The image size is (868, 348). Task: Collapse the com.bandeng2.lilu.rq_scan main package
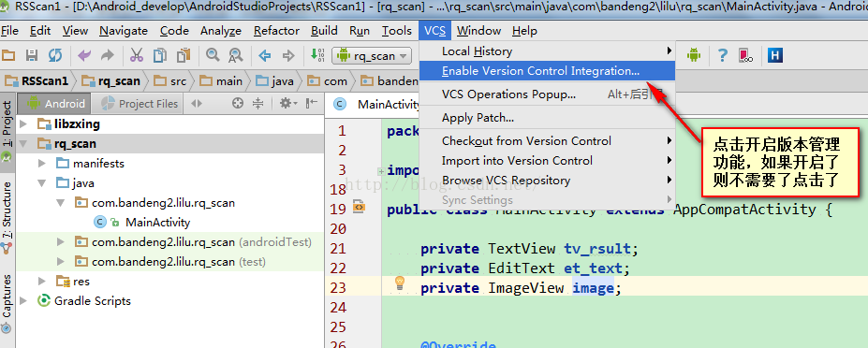point(60,203)
